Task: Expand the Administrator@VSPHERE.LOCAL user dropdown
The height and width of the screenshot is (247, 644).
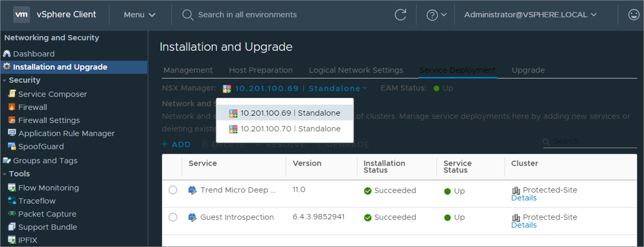Action: (x=530, y=15)
